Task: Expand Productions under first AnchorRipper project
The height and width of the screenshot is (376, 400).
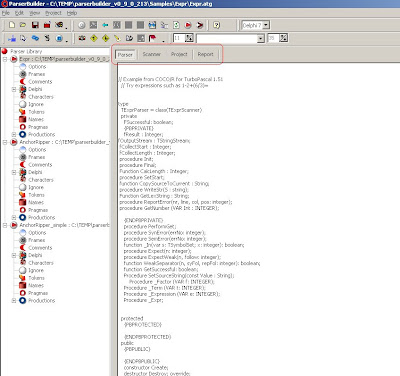Action: [x=14, y=217]
